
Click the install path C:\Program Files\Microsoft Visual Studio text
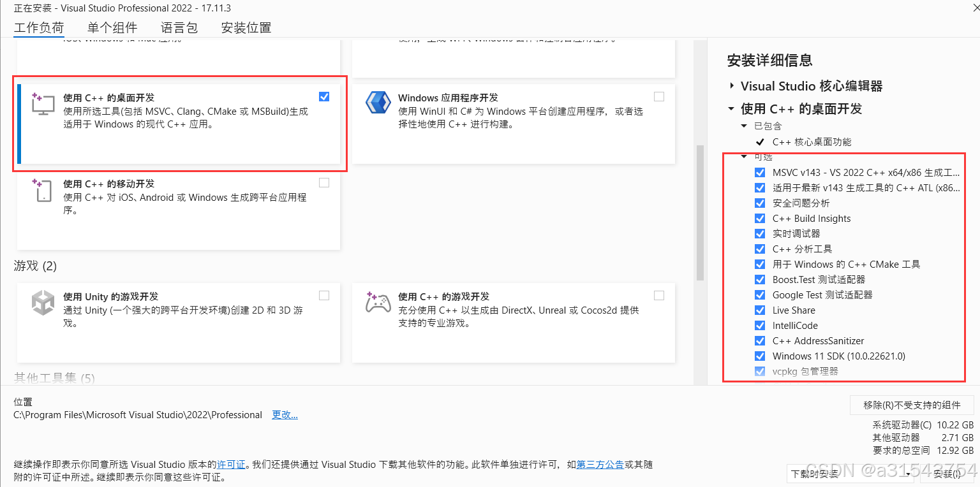pos(138,415)
